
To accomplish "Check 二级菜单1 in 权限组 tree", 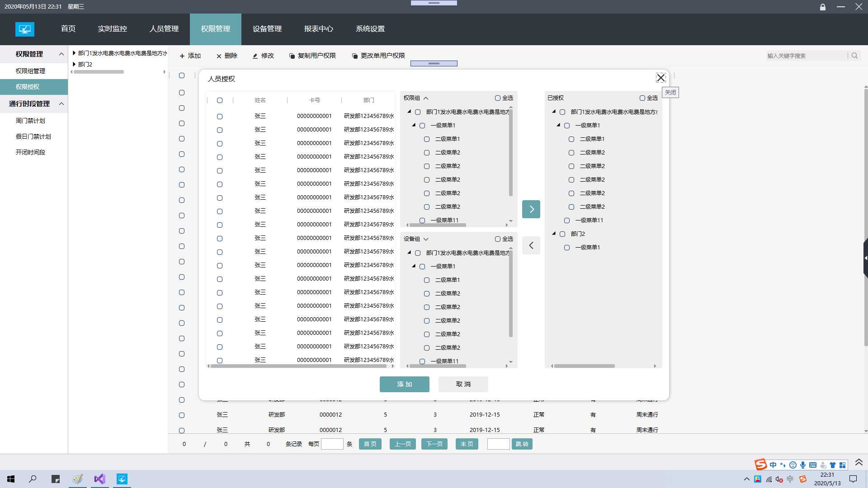I will coord(427,139).
